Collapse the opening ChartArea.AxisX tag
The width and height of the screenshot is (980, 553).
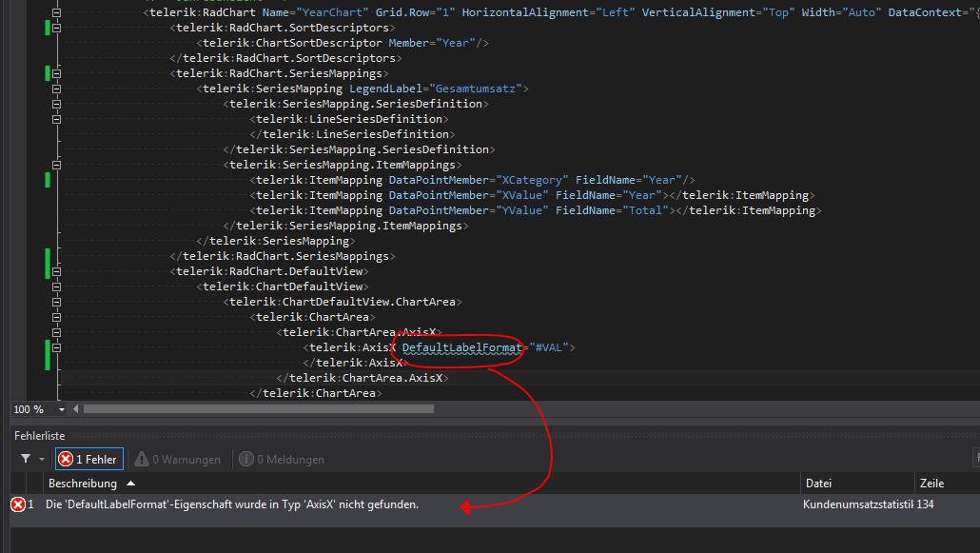tap(56, 332)
